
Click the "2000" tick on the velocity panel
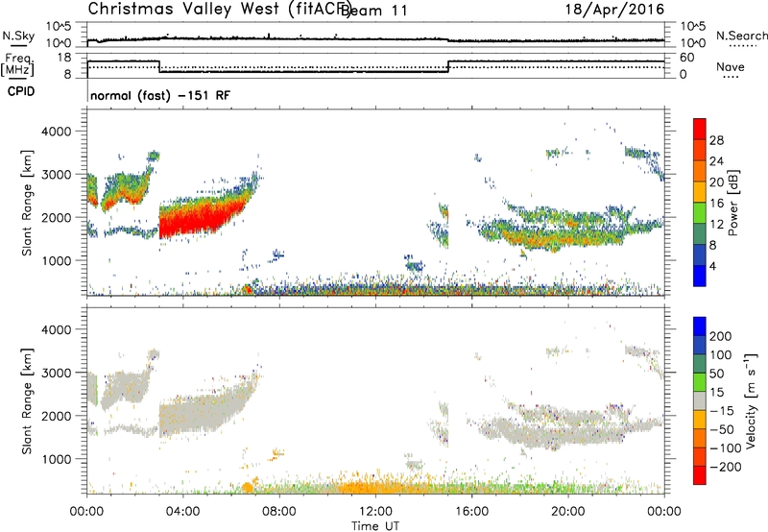[x=56, y=416]
